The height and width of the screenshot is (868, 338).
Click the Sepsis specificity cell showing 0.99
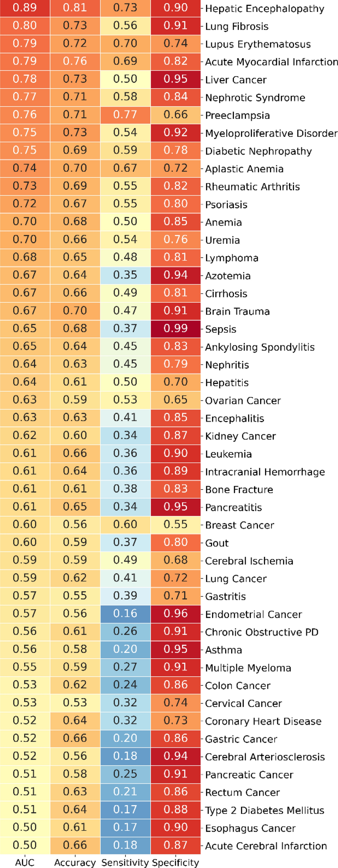[x=176, y=328]
